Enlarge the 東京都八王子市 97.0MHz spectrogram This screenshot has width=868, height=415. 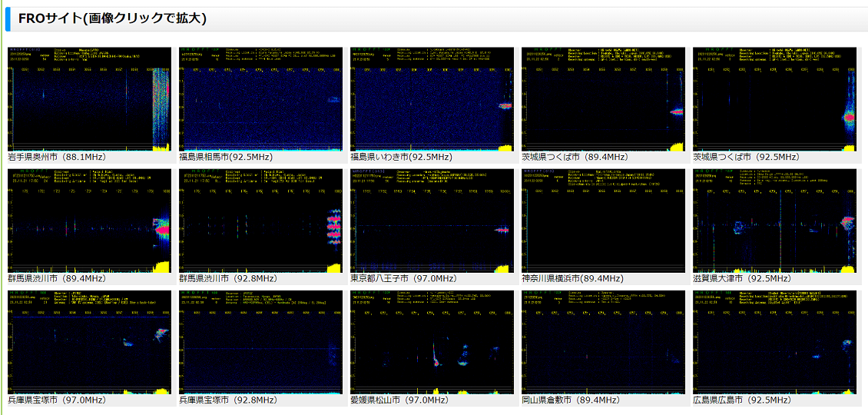[x=432, y=221]
